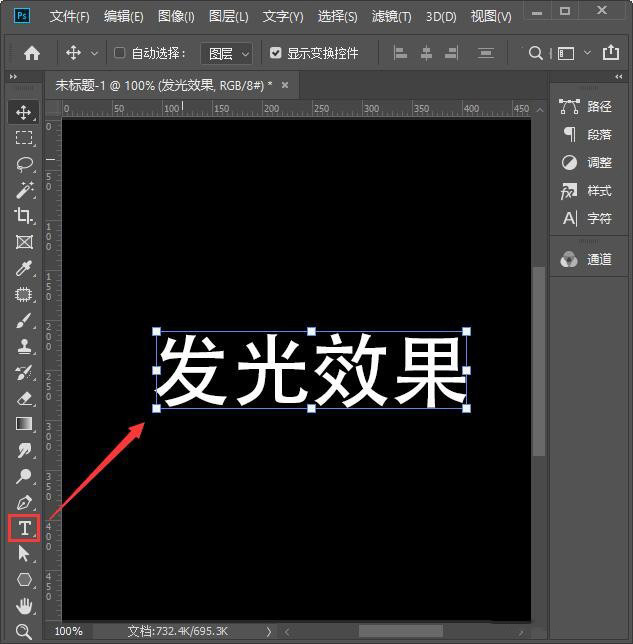Select the Dodge tool
The height and width of the screenshot is (644, 633).
coord(24,476)
